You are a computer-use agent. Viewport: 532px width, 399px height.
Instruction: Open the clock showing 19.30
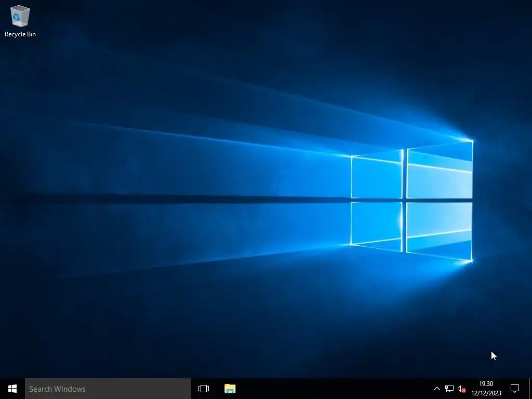(486, 389)
